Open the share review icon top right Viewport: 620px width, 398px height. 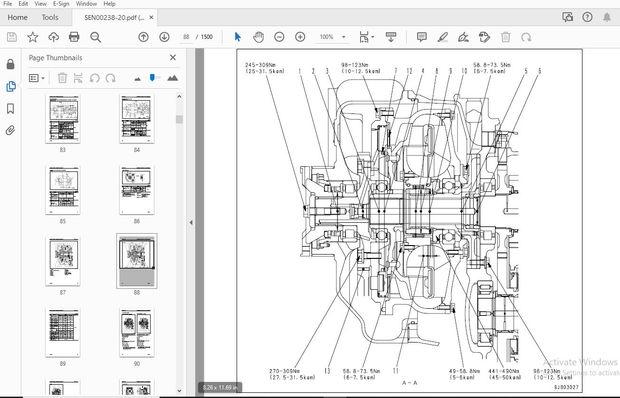pos(567,17)
